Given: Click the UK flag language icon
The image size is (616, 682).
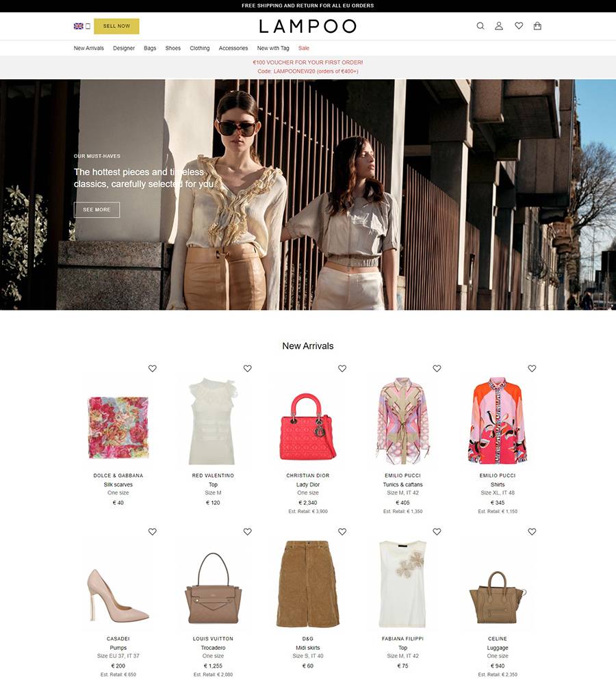Looking at the screenshot, I should [78, 26].
